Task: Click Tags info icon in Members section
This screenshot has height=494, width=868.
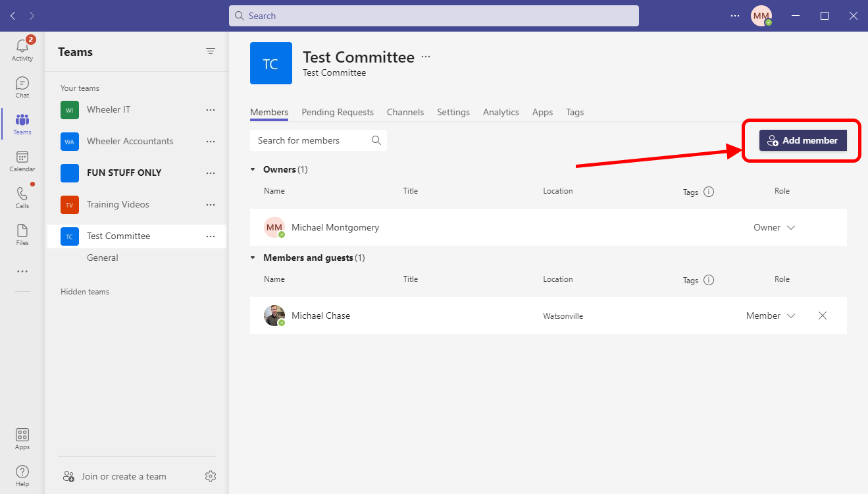Action: [x=709, y=280]
